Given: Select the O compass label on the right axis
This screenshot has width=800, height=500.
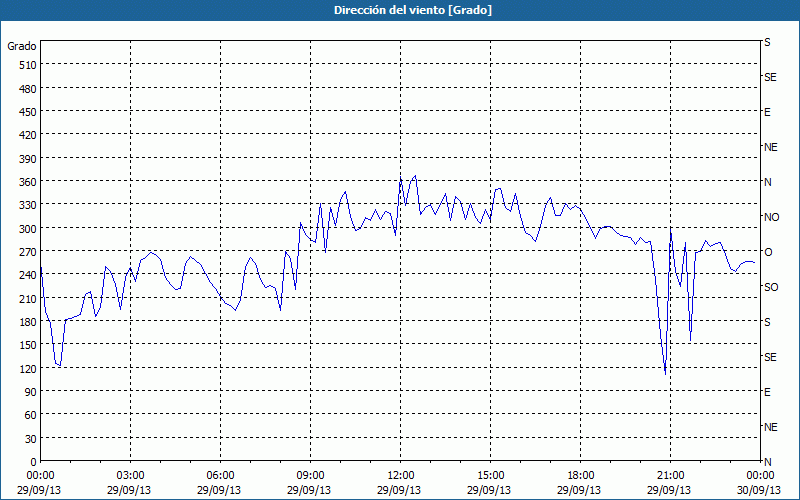Looking at the screenshot, I should [767, 252].
